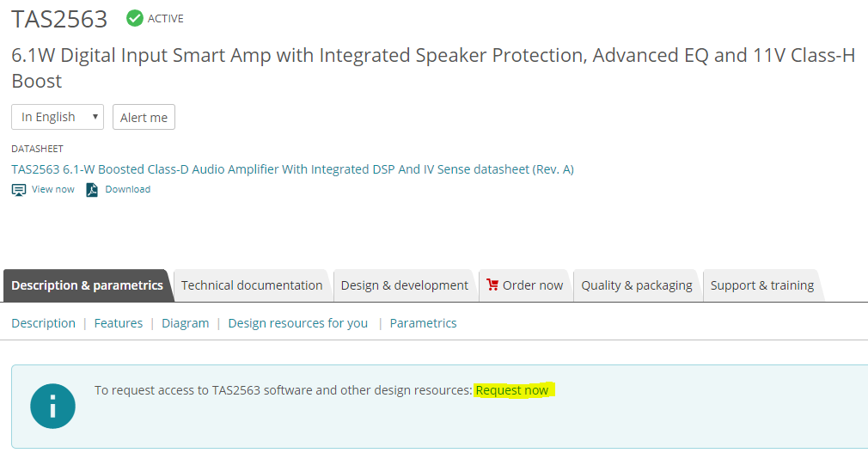Go to the Quality & packaging tab
The image size is (868, 453).
636,285
